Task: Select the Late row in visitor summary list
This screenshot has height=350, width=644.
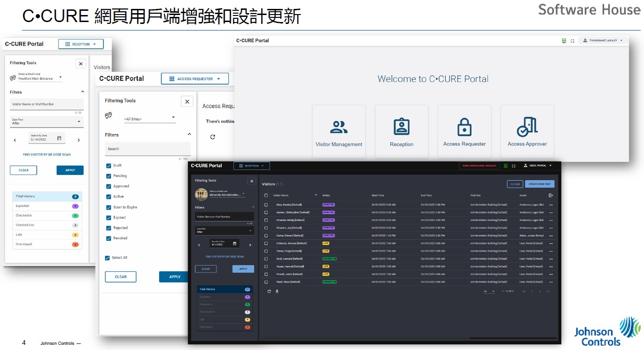Action: tap(46, 235)
